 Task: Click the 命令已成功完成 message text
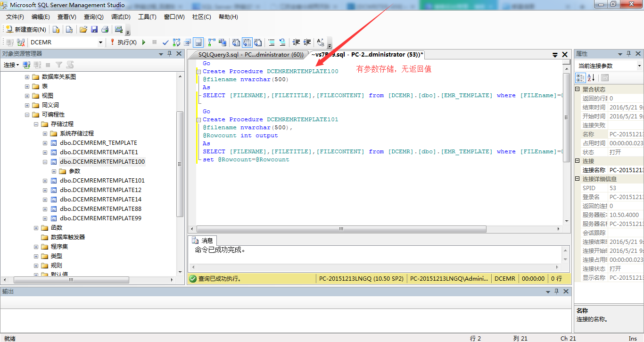(220, 250)
